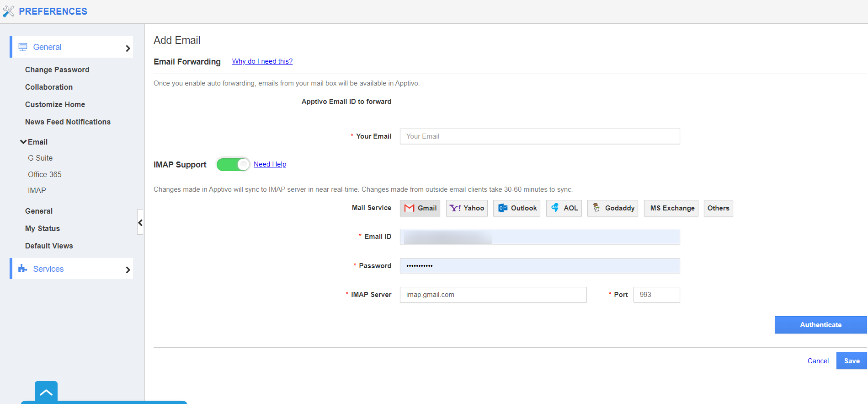Open the 'Why do I need this?' link
The height and width of the screenshot is (404, 868).
click(262, 61)
